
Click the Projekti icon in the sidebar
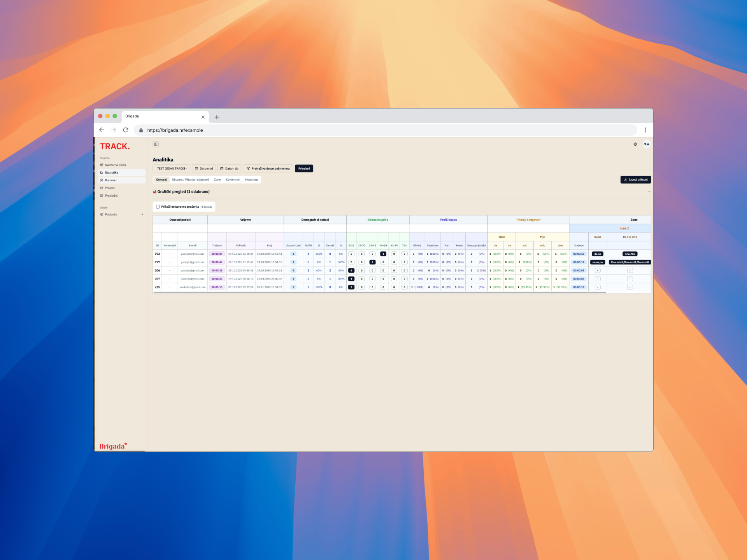[x=102, y=188]
